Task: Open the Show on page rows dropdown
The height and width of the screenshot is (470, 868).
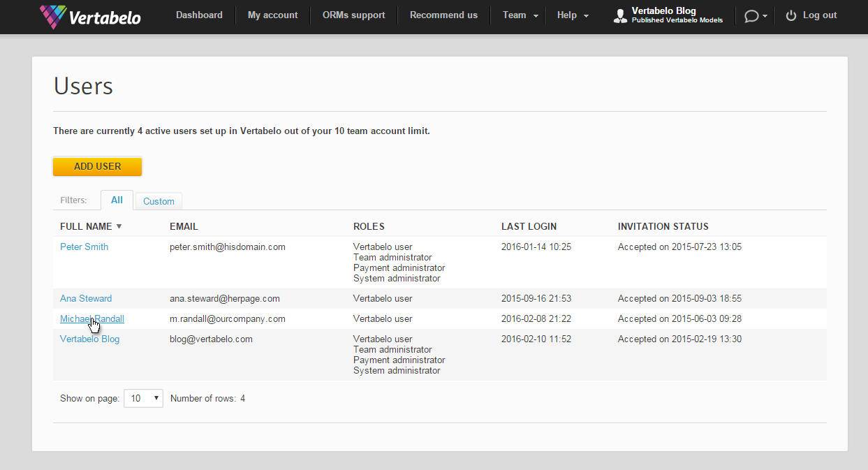Action: [143, 398]
